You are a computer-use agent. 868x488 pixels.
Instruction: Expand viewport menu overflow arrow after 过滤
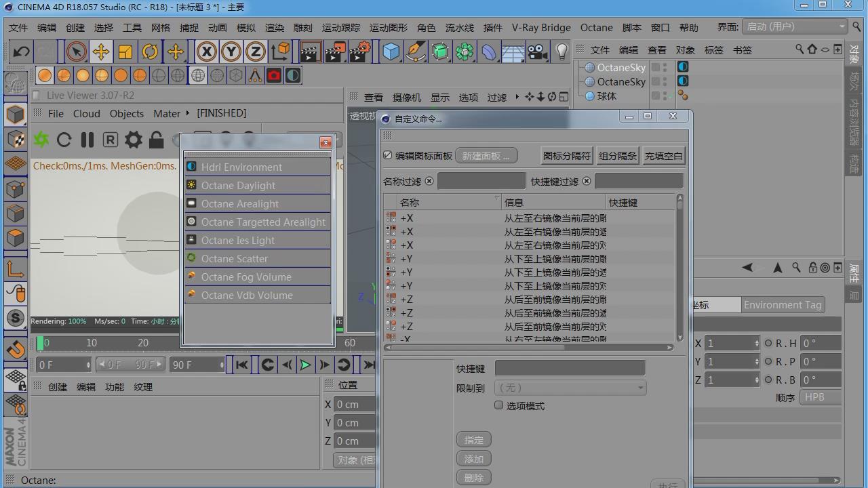(517, 97)
